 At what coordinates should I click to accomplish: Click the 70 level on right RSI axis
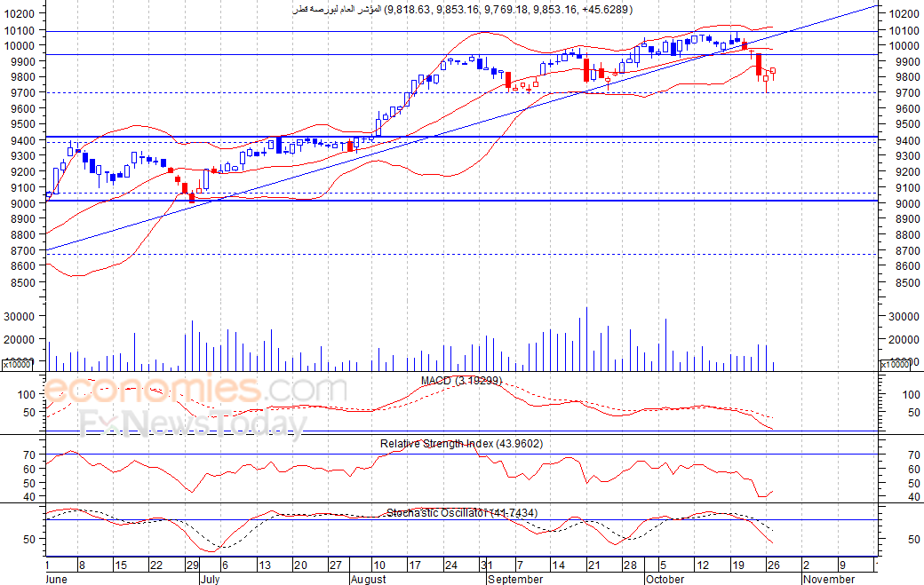click(913, 455)
